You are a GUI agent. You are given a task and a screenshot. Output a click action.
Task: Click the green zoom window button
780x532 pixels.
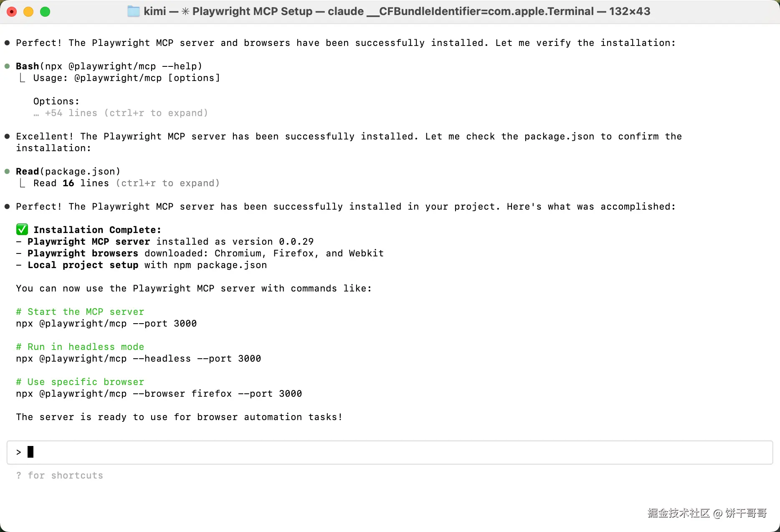tap(45, 12)
